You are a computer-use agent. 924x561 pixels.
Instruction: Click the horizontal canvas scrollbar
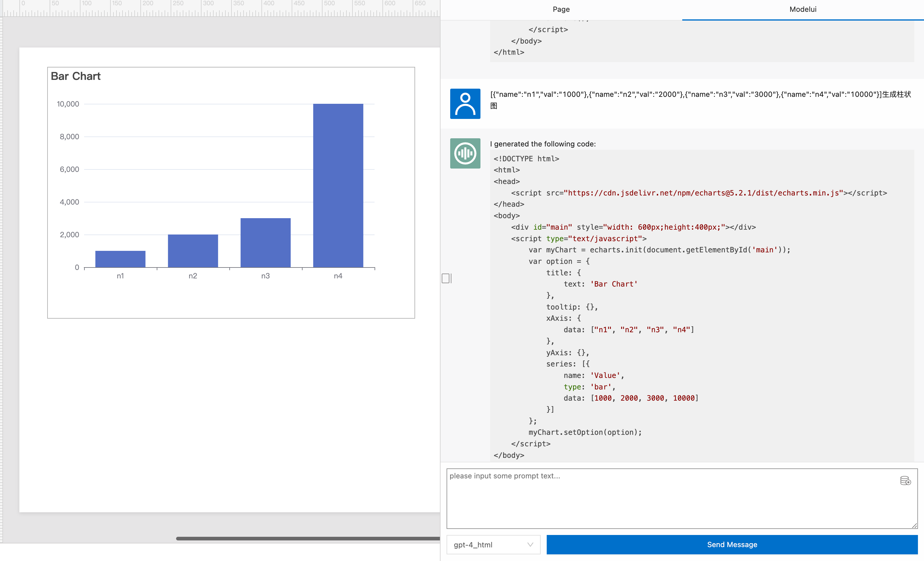coord(307,539)
